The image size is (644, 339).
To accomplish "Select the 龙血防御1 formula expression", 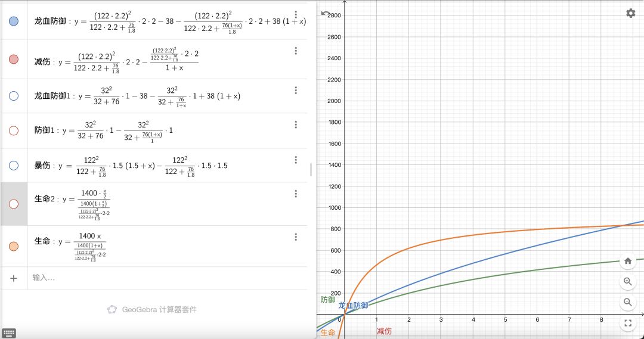I will 137,96.
